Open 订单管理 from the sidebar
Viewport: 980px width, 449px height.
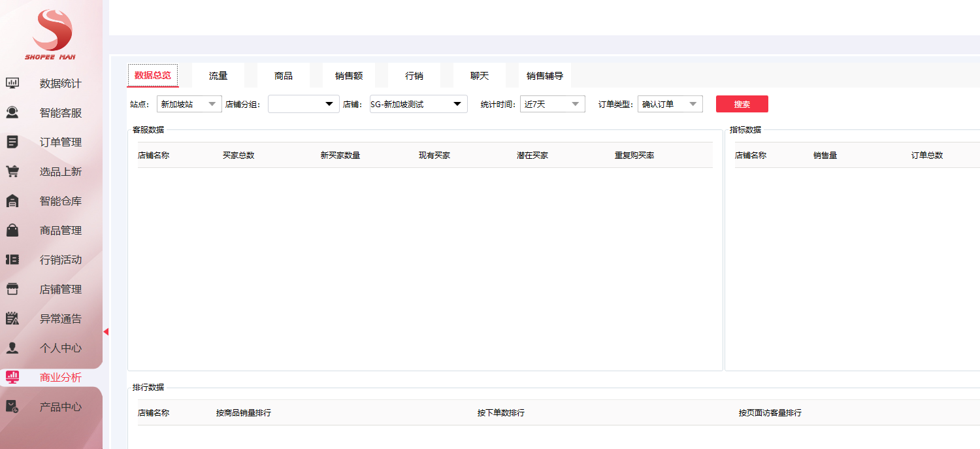[x=13, y=142]
